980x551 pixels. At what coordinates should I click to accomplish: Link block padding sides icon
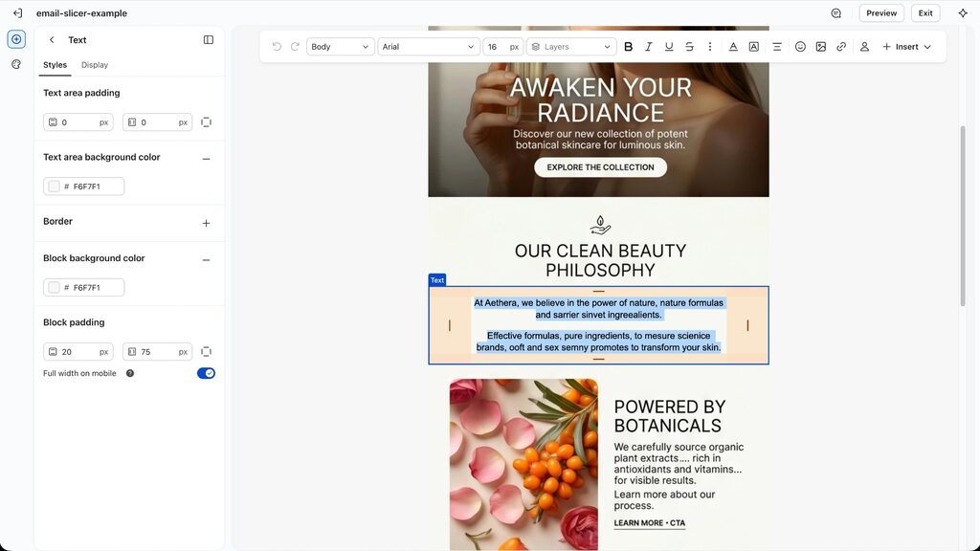[x=207, y=352]
